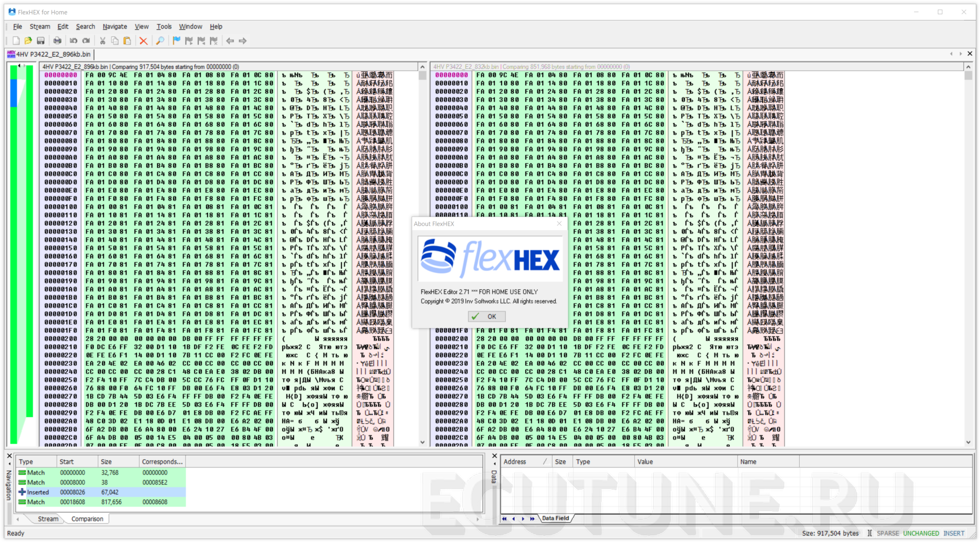Image resolution: width=980 pixels, height=542 pixels.
Task: Close the About FlexHEX dialog via X
Action: point(559,223)
